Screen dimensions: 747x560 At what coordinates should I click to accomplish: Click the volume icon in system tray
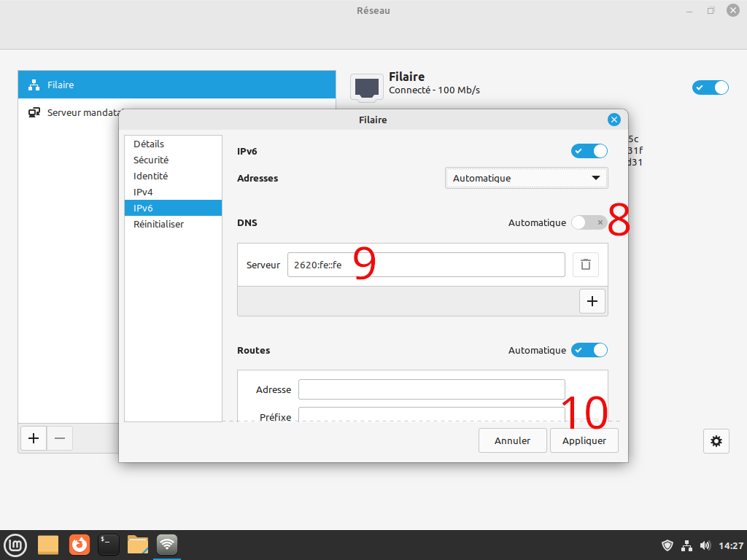(705, 545)
